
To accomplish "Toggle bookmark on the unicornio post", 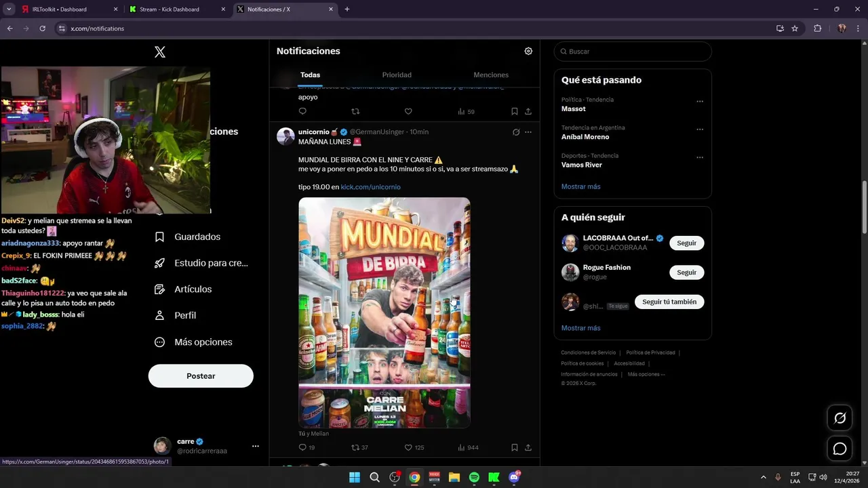I will click(514, 447).
